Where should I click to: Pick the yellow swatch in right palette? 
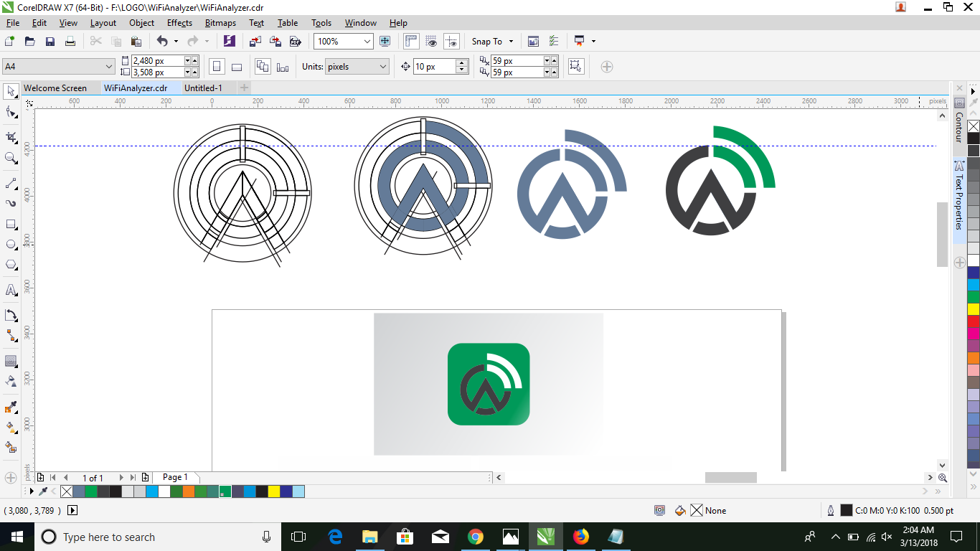(974, 309)
